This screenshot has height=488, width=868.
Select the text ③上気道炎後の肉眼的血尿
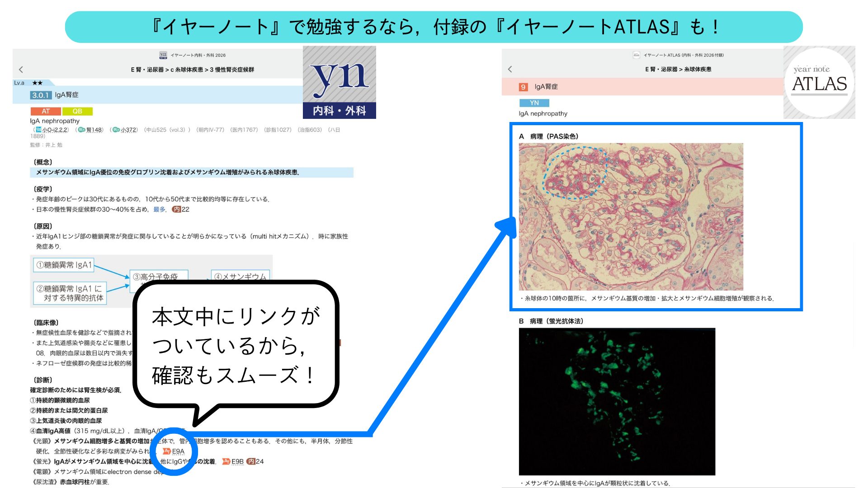[66, 421]
